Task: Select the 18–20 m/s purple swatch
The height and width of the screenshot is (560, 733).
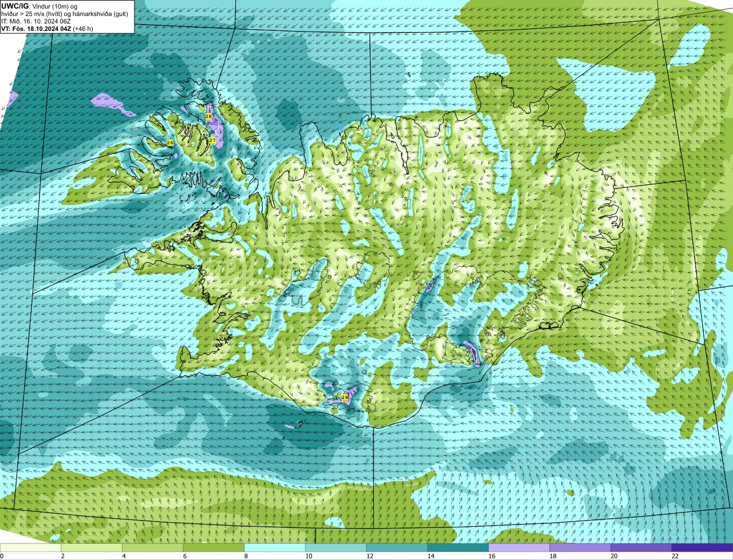Action: [x=580, y=547]
